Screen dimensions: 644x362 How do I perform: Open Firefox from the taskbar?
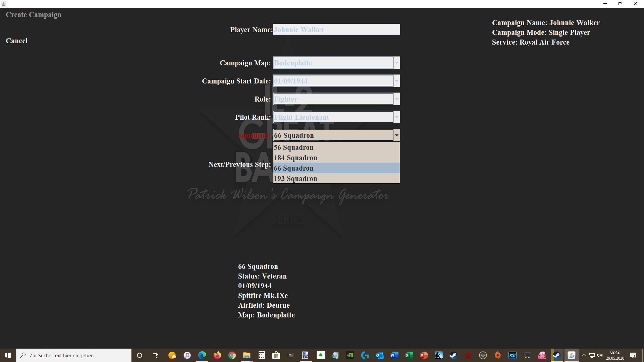(x=217, y=355)
